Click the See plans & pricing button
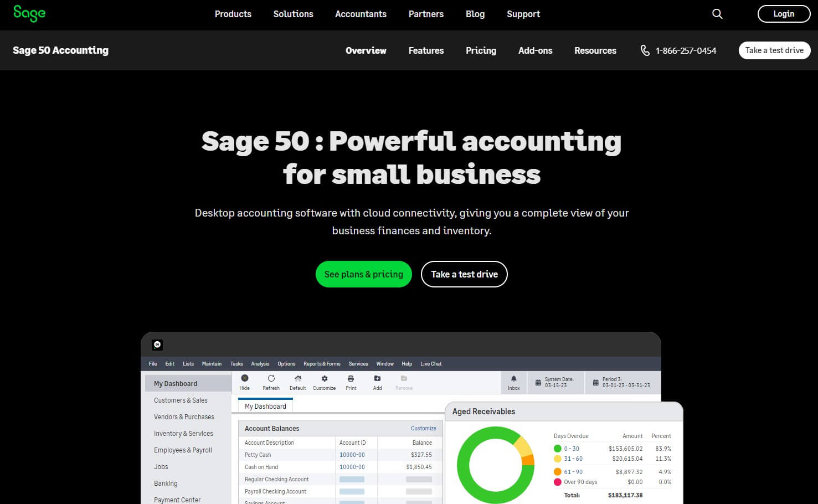The height and width of the screenshot is (504, 818). tap(363, 274)
